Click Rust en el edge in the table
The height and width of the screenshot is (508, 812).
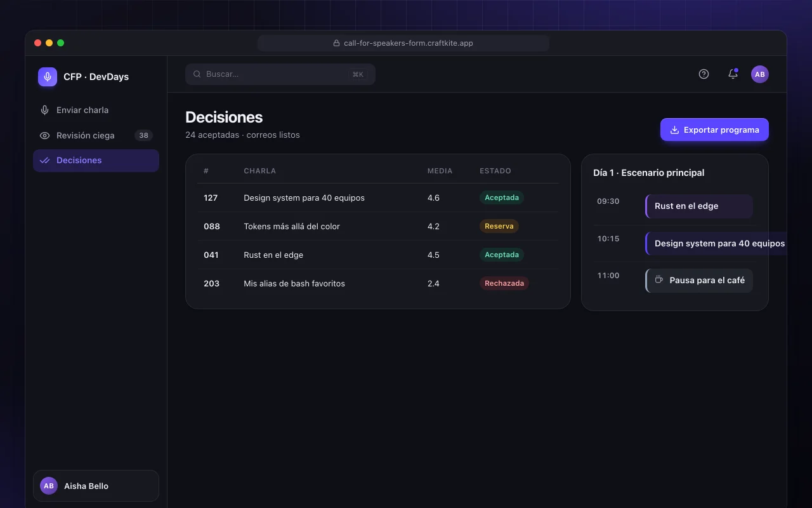pyautogui.click(x=273, y=255)
